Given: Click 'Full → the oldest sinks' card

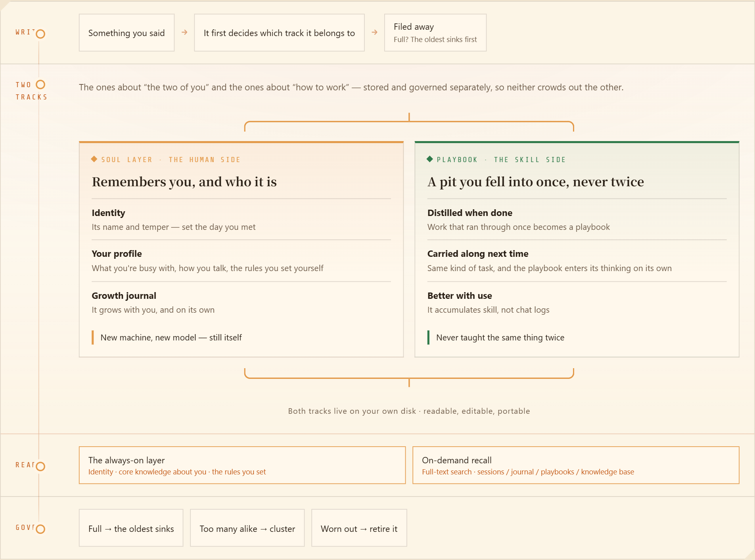Looking at the screenshot, I should pyautogui.click(x=131, y=528).
